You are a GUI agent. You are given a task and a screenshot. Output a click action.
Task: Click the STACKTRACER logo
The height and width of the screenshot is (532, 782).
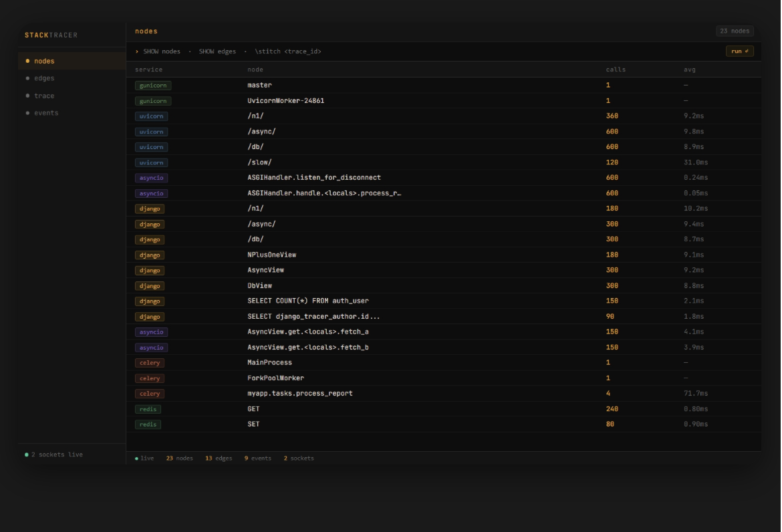coord(51,35)
